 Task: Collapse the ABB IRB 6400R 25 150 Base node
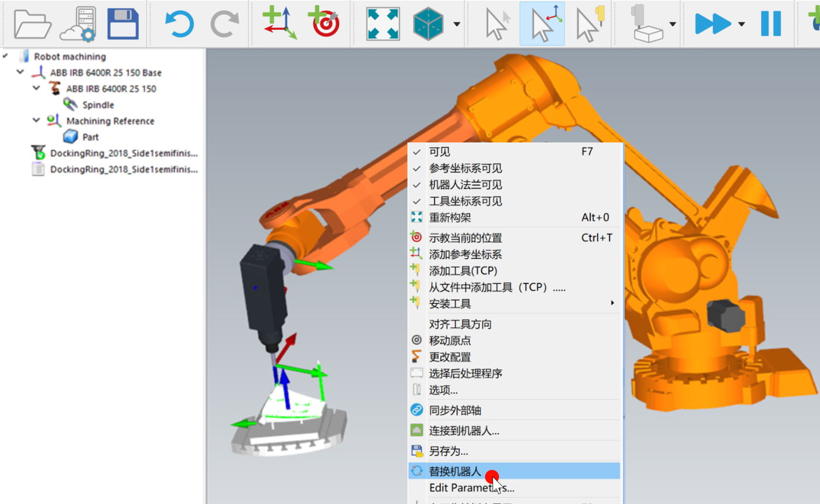pyautogui.click(x=21, y=73)
